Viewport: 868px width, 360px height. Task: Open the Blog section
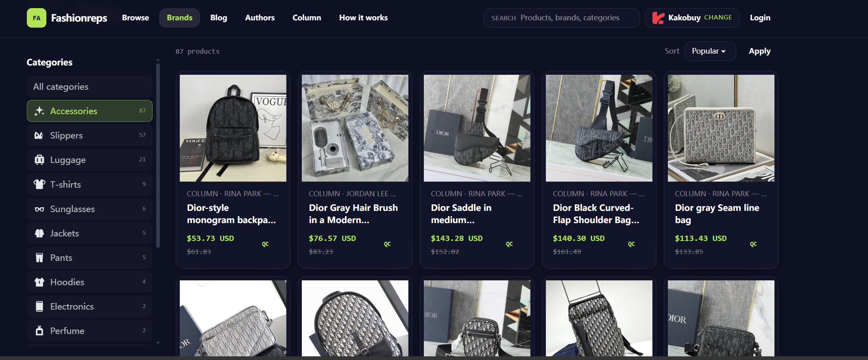[218, 18]
